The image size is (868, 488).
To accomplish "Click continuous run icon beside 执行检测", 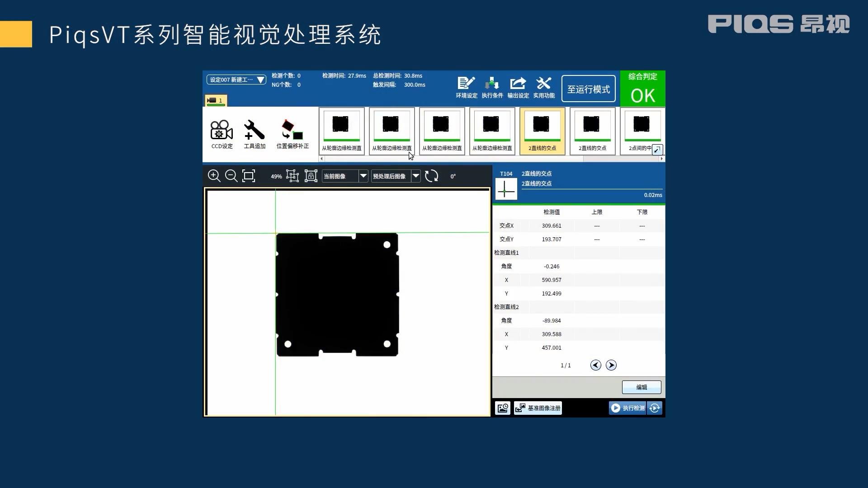I will (655, 408).
